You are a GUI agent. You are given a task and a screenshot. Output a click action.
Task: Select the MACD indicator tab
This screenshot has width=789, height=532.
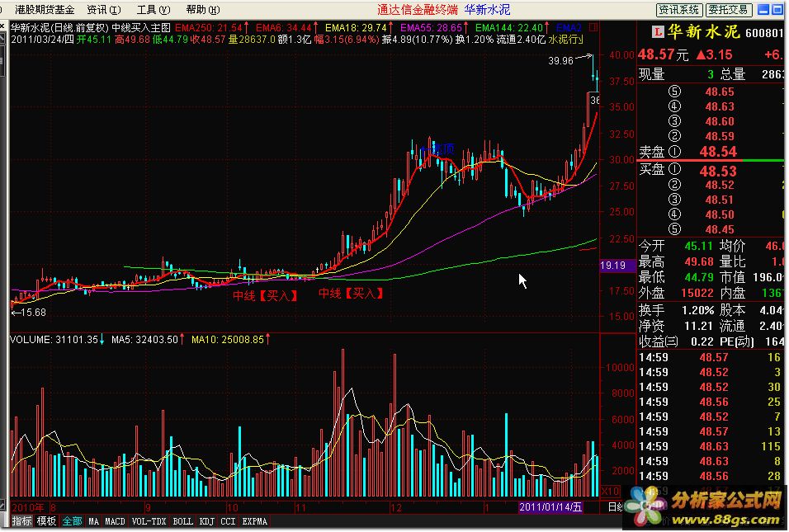(115, 521)
